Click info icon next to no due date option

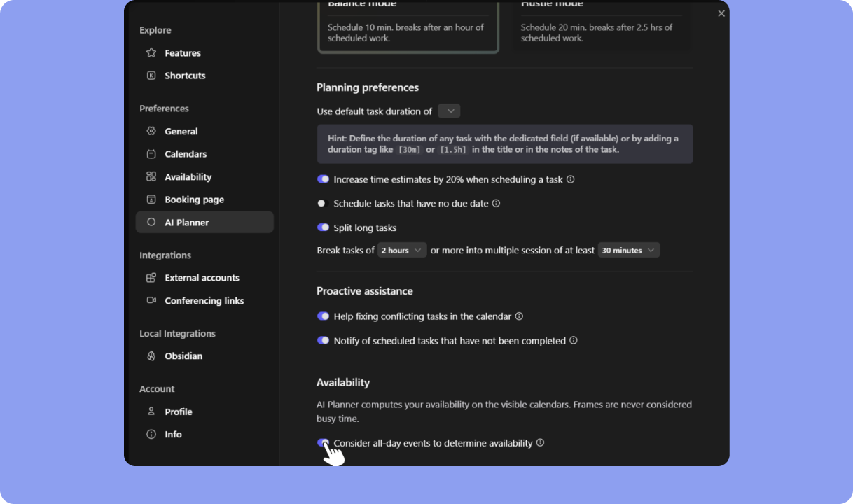pyautogui.click(x=496, y=203)
